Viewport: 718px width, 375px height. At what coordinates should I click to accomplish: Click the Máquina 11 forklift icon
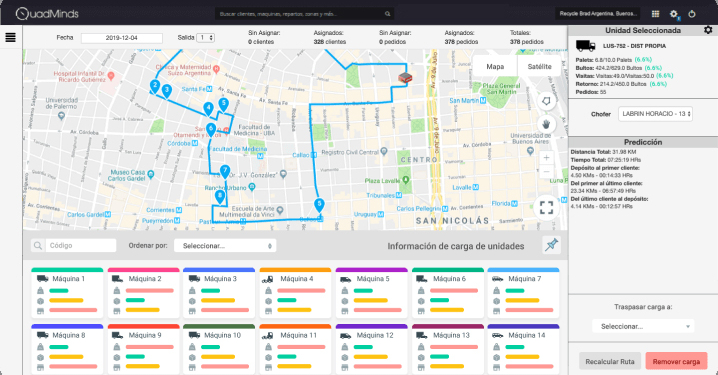coord(267,335)
